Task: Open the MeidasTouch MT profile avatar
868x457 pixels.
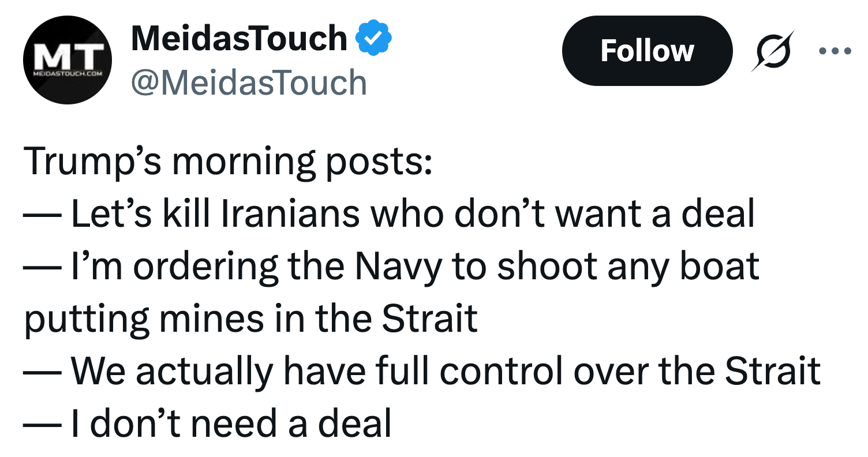Action: point(68,60)
